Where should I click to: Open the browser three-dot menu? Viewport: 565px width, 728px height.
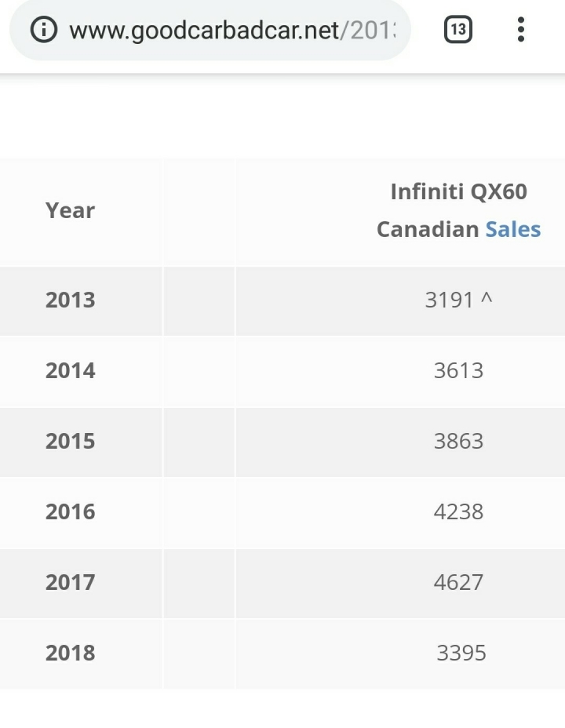click(x=520, y=31)
